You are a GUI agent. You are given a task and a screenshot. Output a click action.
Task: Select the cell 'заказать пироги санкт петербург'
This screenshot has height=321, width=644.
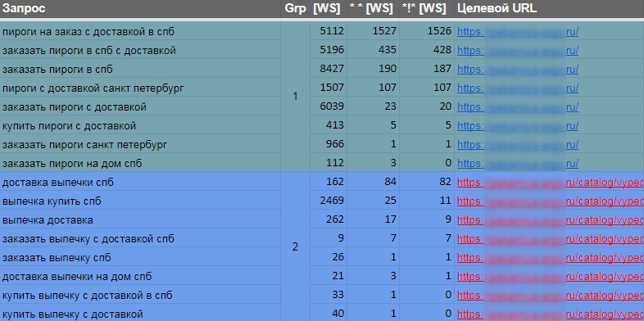pyautogui.click(x=140, y=144)
